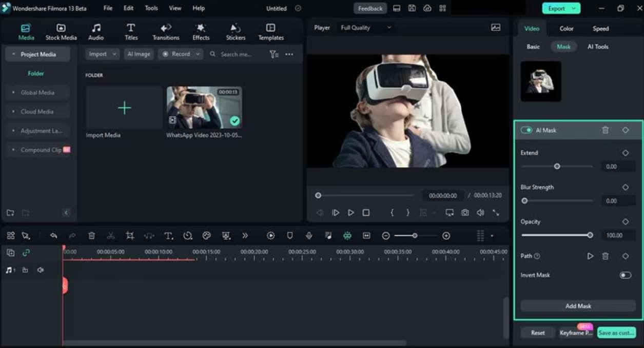Image resolution: width=644 pixels, height=348 pixels.
Task: Open the Tools menu
Action: point(151,8)
